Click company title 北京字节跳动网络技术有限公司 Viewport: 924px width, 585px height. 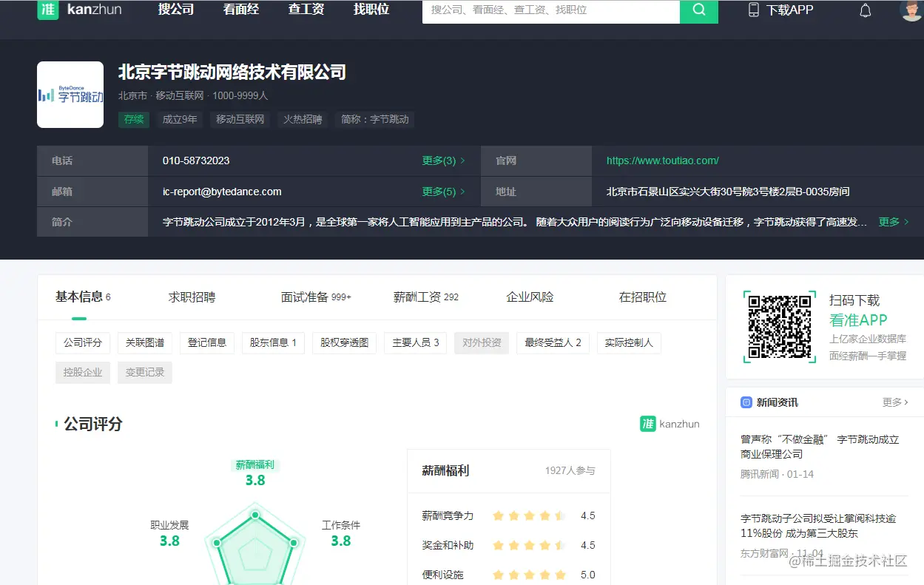232,72
